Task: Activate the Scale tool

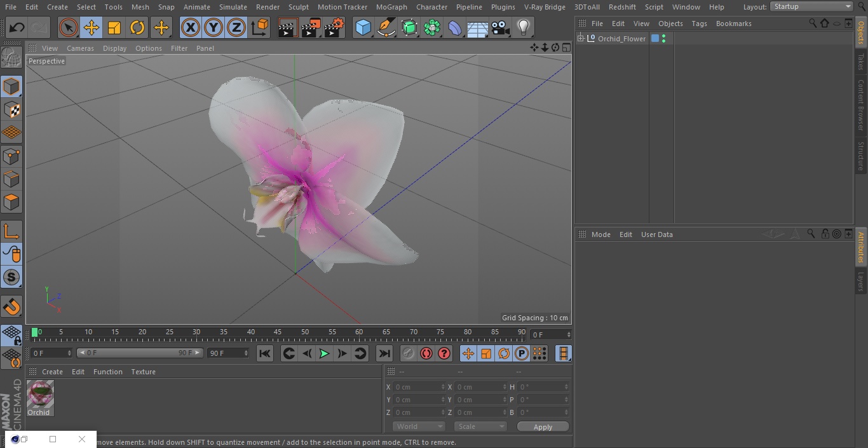Action: pos(114,27)
